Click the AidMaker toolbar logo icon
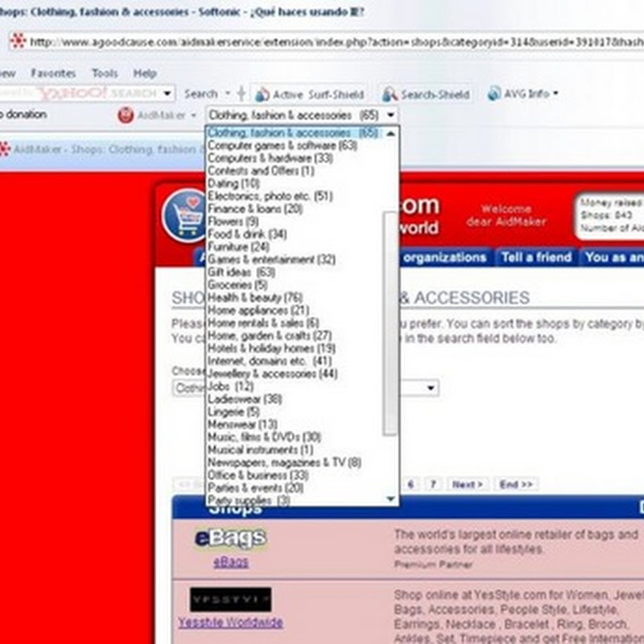The width and height of the screenshot is (644, 644). pos(126,115)
